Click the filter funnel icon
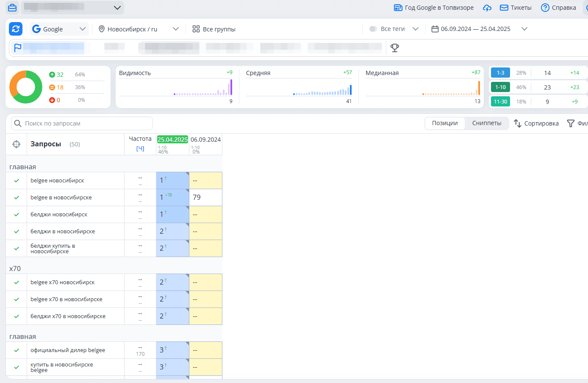The width and height of the screenshot is (588, 383). (x=571, y=123)
